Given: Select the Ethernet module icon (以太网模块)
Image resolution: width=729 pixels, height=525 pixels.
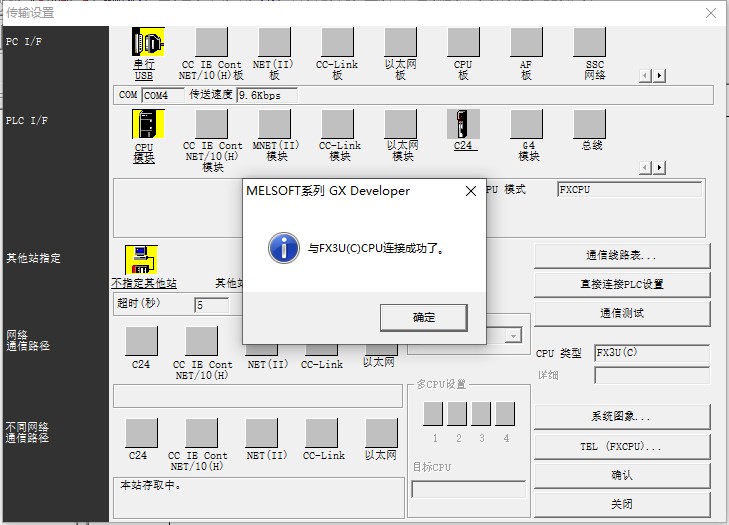Looking at the screenshot, I should pos(401,124).
